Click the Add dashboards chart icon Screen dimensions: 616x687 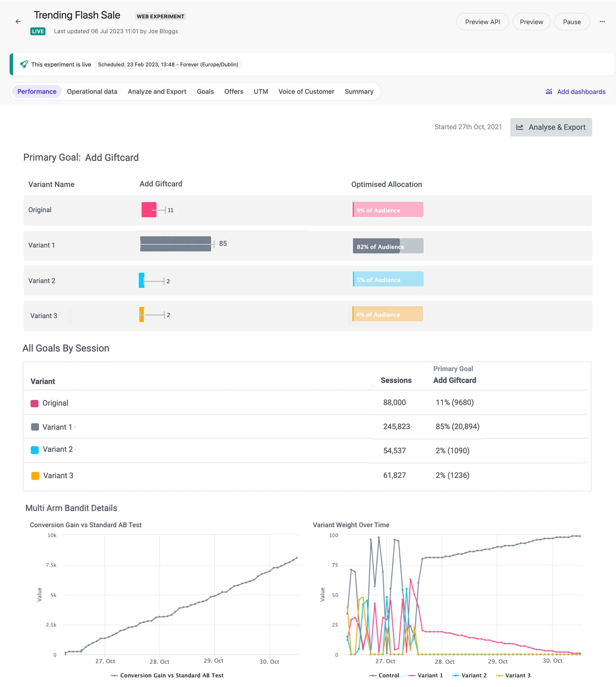(549, 92)
